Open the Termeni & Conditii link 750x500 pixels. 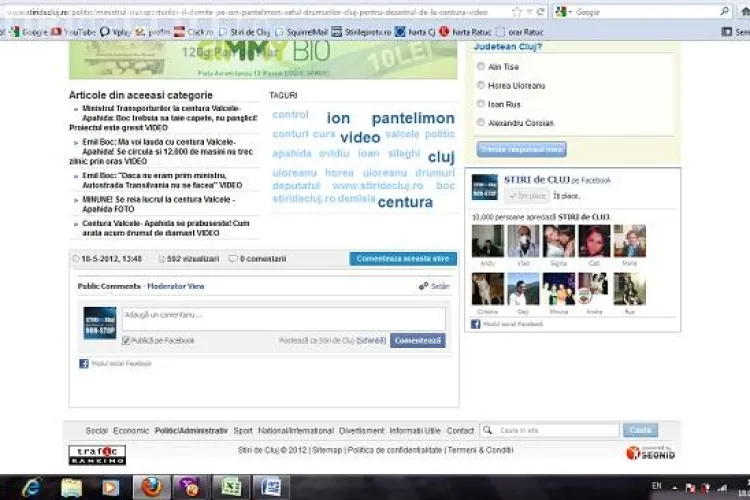point(480,450)
